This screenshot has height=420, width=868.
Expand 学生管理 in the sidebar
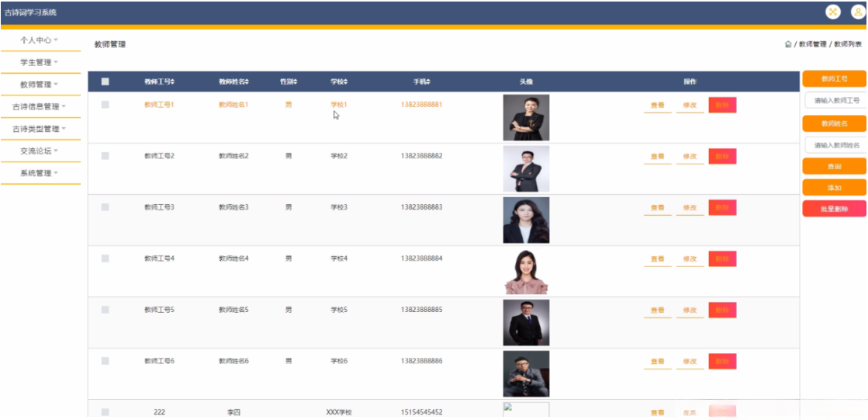tap(40, 62)
